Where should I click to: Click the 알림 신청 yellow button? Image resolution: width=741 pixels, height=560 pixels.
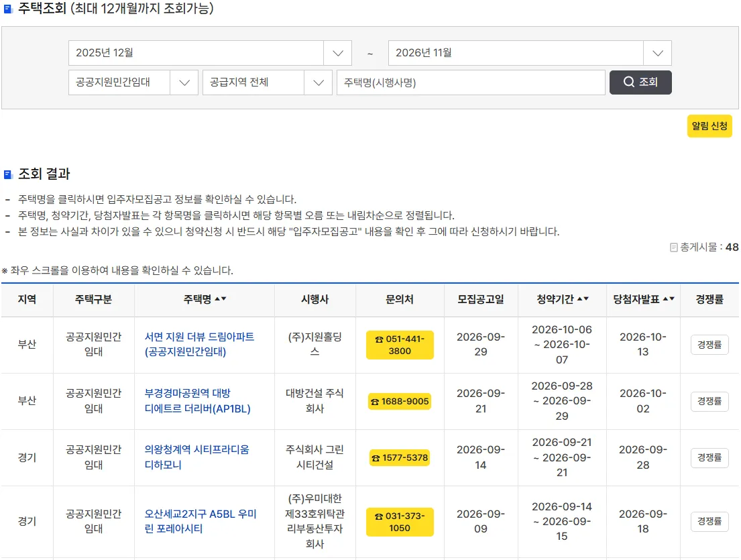pyautogui.click(x=709, y=126)
